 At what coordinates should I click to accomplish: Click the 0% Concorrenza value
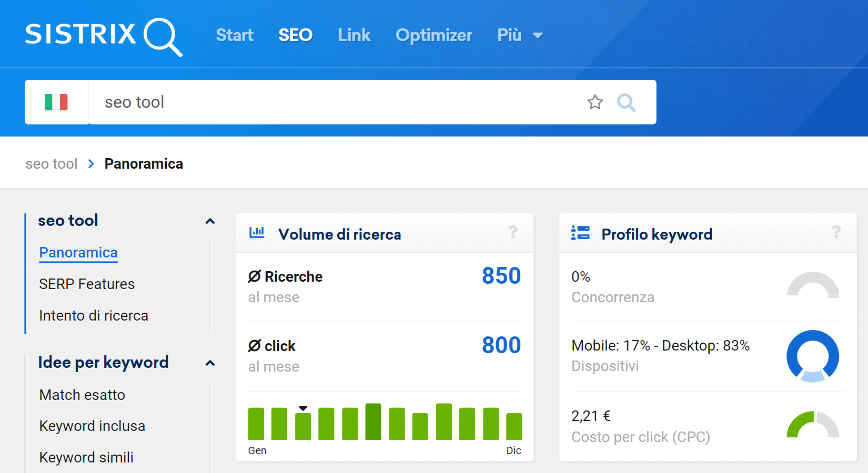581,277
